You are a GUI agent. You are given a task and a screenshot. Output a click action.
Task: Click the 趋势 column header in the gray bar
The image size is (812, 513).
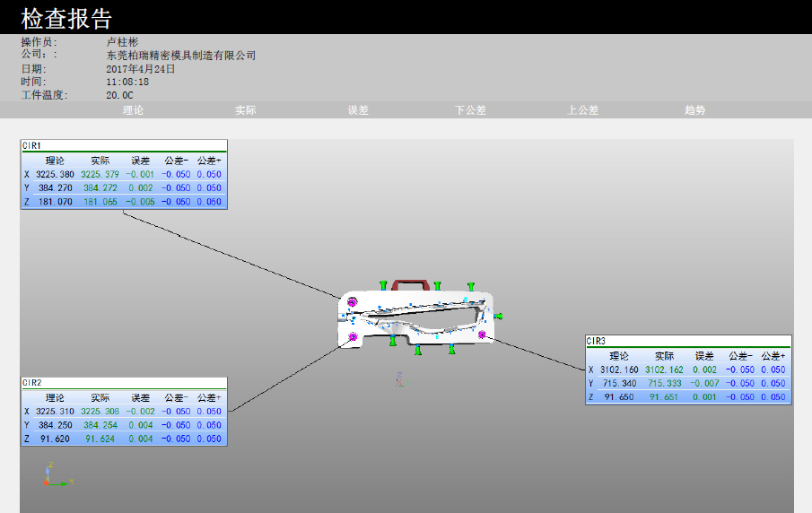click(694, 110)
